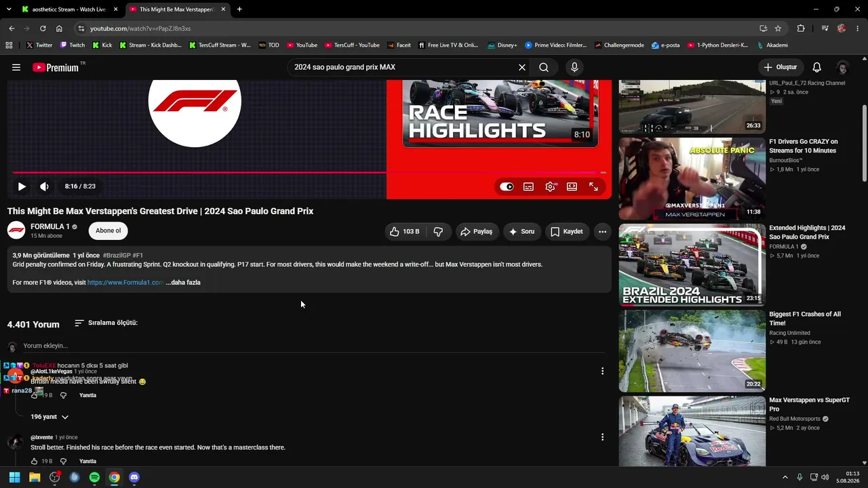This screenshot has width=868, height=488.
Task: Run the search with the magnifier icon
Action: pyautogui.click(x=544, y=67)
